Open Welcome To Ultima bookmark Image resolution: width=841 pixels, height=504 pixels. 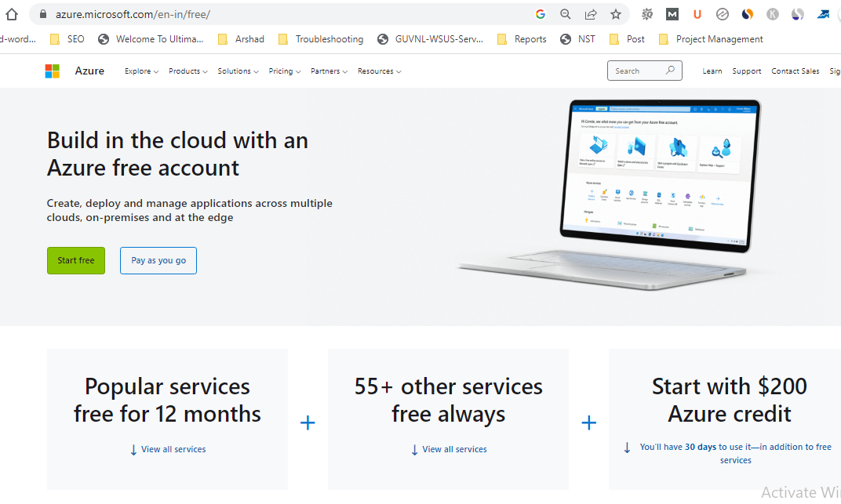coord(151,39)
